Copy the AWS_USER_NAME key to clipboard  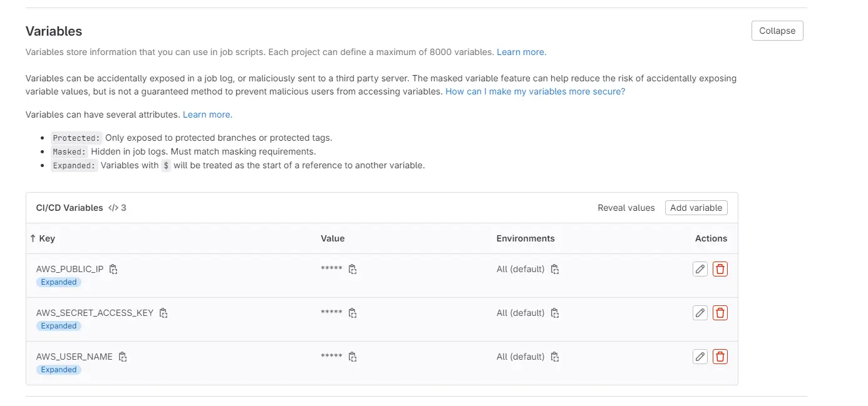click(x=122, y=356)
